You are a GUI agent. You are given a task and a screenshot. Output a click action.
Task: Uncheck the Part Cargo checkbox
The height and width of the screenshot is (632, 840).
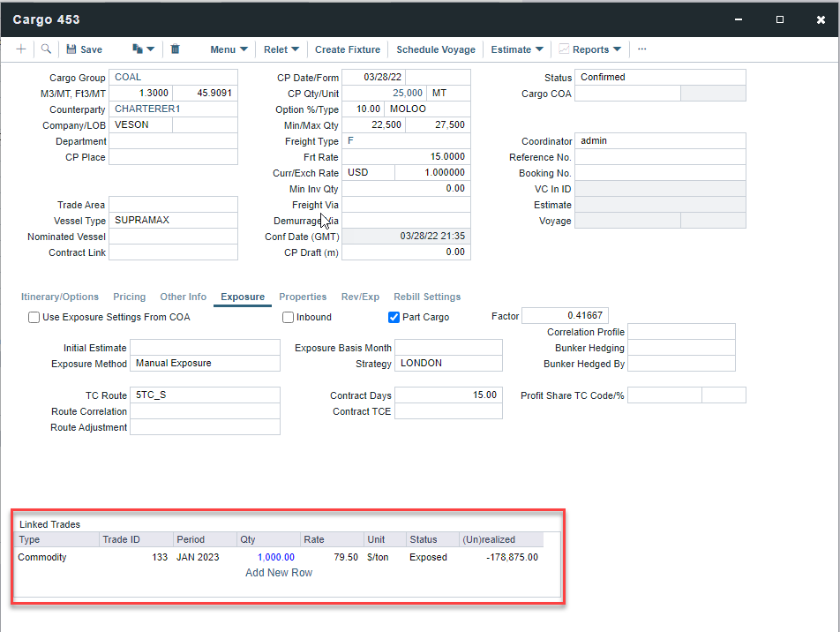394,318
